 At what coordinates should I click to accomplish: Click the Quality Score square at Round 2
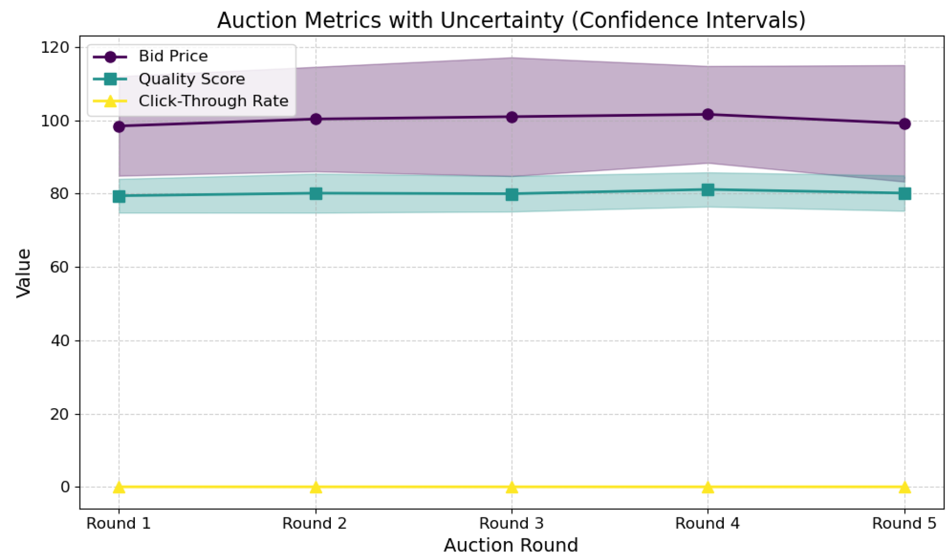pyautogui.click(x=316, y=193)
